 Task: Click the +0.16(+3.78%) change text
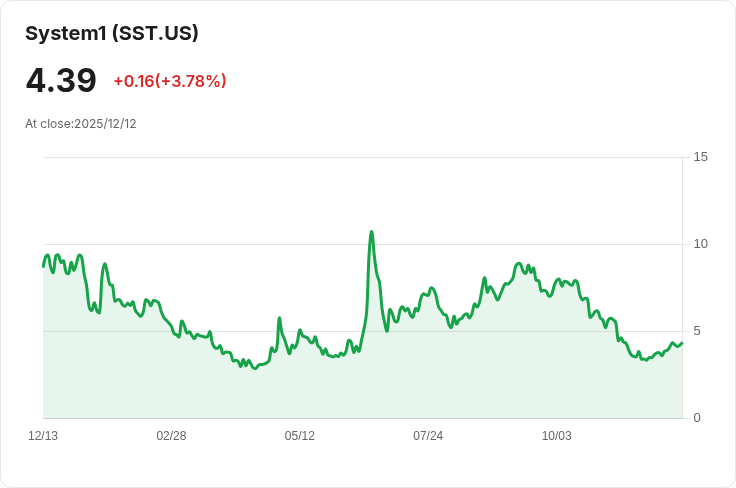pyautogui.click(x=170, y=81)
